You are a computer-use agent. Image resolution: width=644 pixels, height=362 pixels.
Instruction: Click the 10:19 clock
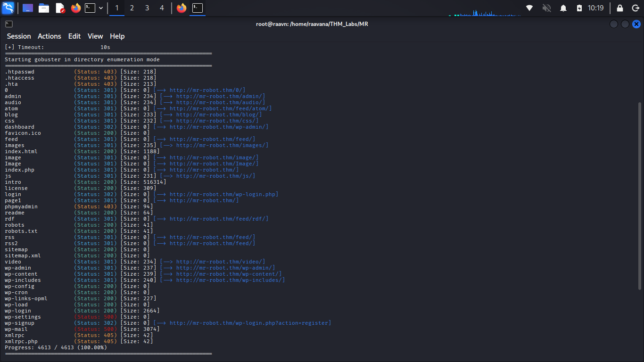pos(595,8)
